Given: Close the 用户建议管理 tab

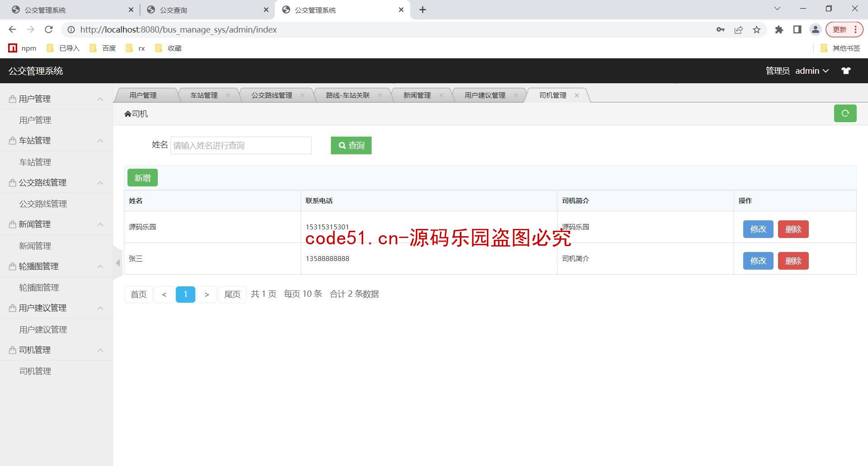Looking at the screenshot, I should click(x=516, y=95).
